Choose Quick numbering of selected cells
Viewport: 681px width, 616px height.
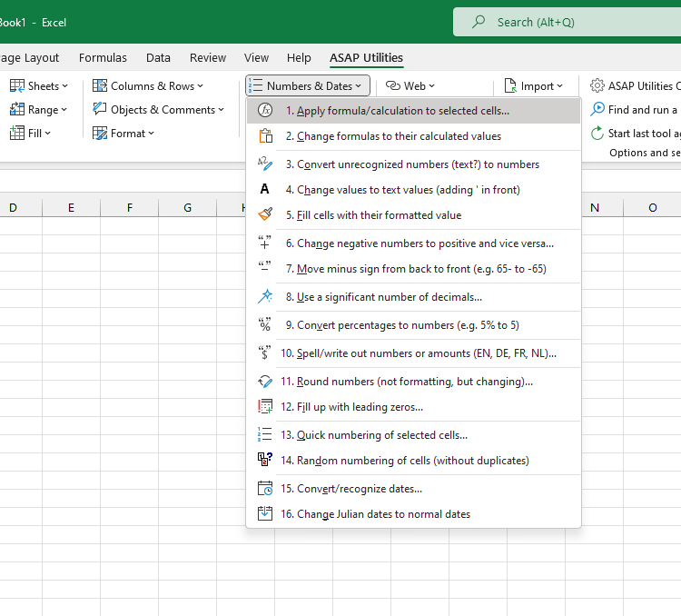tap(413, 434)
